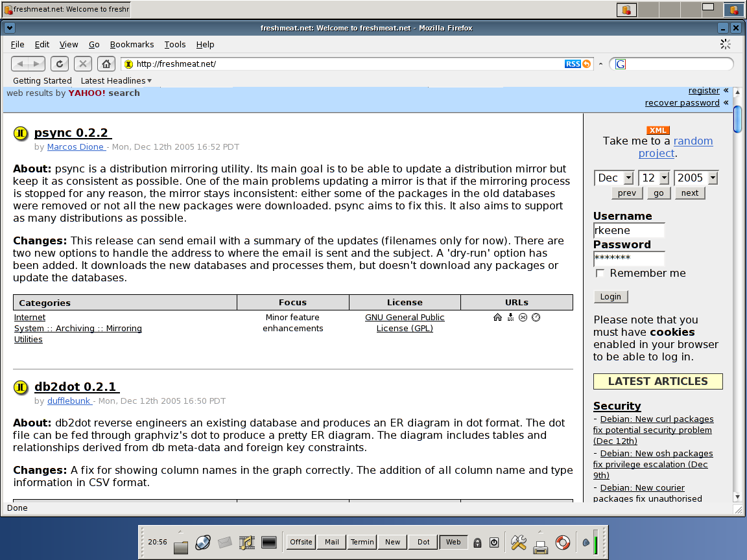
Task: Click the Reload page toolbar icon
Action: pos(60,64)
